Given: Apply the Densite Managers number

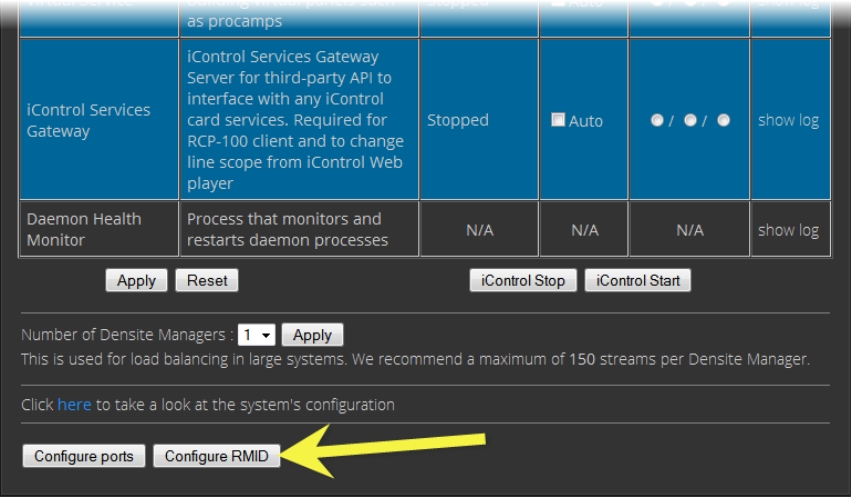Looking at the screenshot, I should pos(312,335).
